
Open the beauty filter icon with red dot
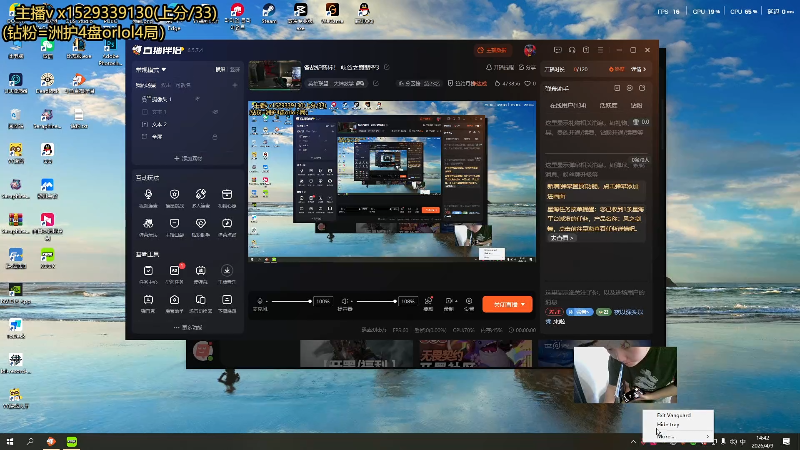point(429,301)
